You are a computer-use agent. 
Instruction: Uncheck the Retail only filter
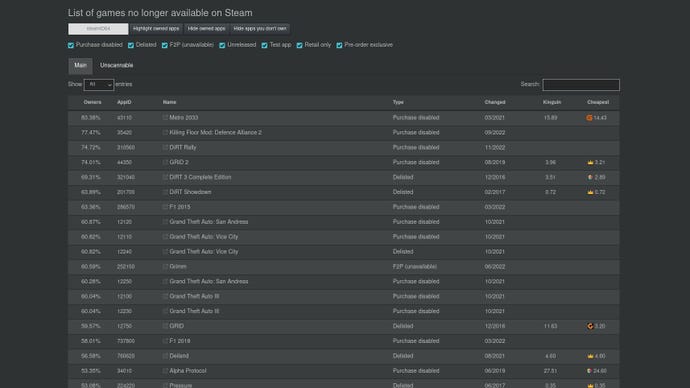(x=300, y=45)
